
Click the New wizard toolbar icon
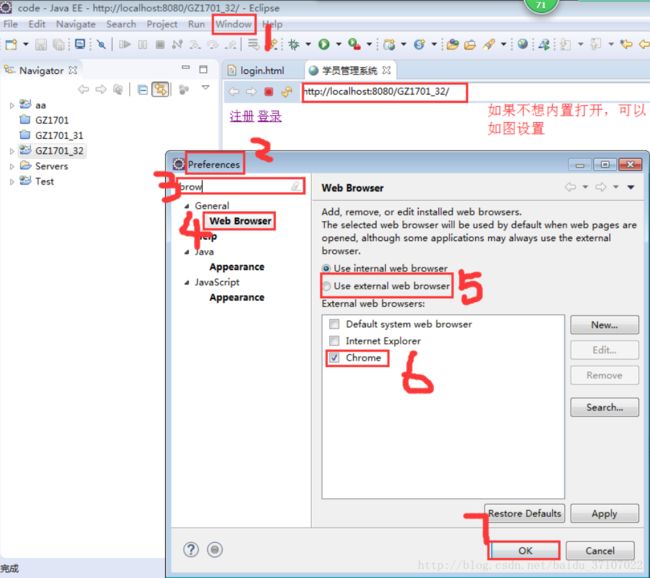[11, 44]
